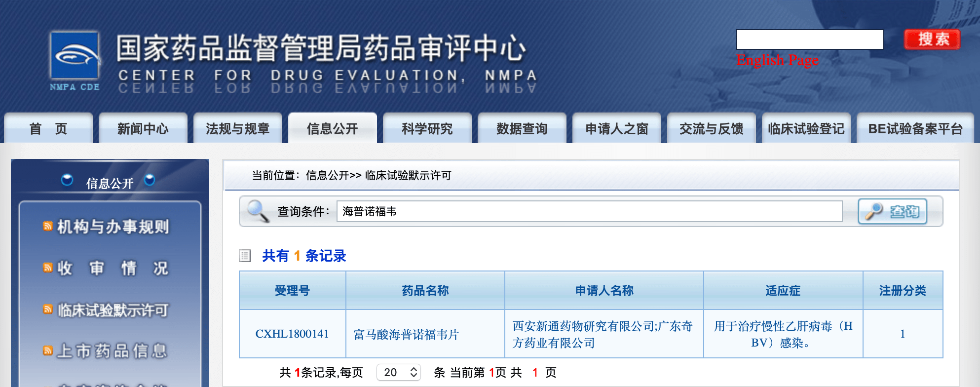The height and width of the screenshot is (387, 980).
Task: Click the 适应症 column header
Action: coord(783,290)
